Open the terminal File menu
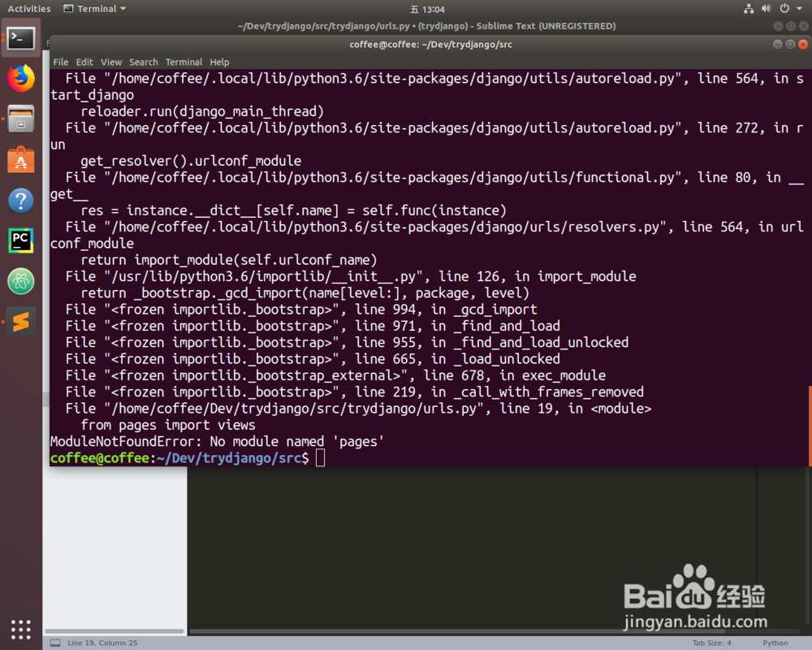Viewport: 812px width, 650px height. [x=61, y=62]
